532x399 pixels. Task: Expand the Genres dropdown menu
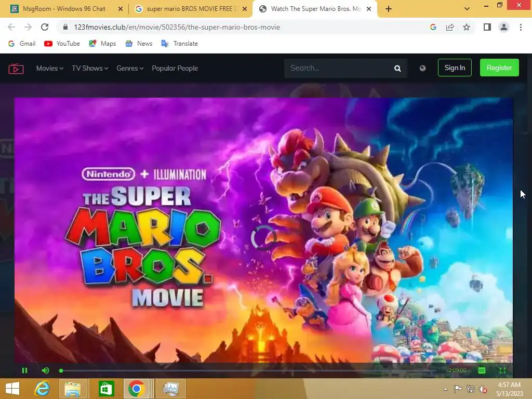point(130,68)
